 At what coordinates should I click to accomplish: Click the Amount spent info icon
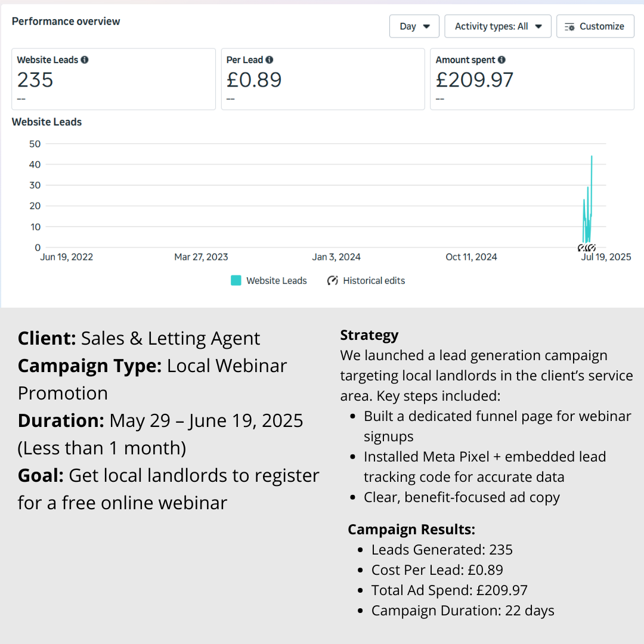501,60
